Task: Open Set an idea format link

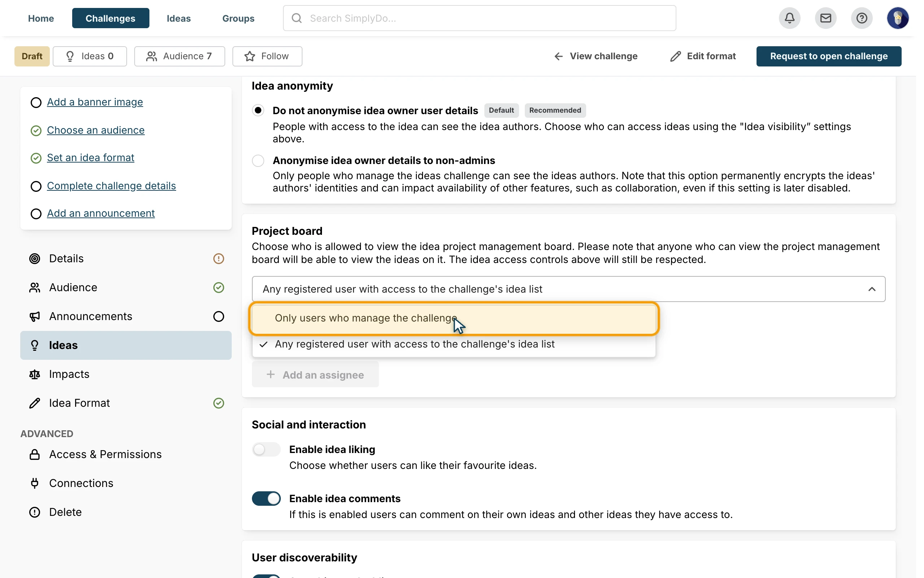Action: pos(91,158)
